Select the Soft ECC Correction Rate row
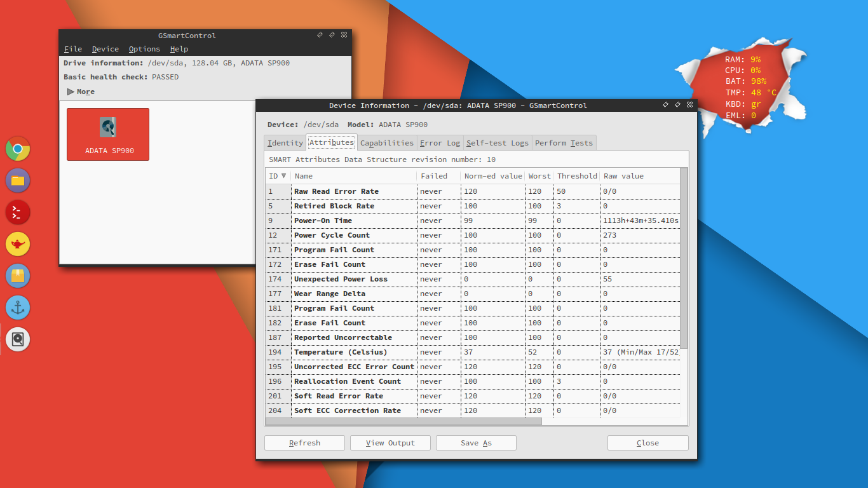This screenshot has width=868, height=488. 473,410
